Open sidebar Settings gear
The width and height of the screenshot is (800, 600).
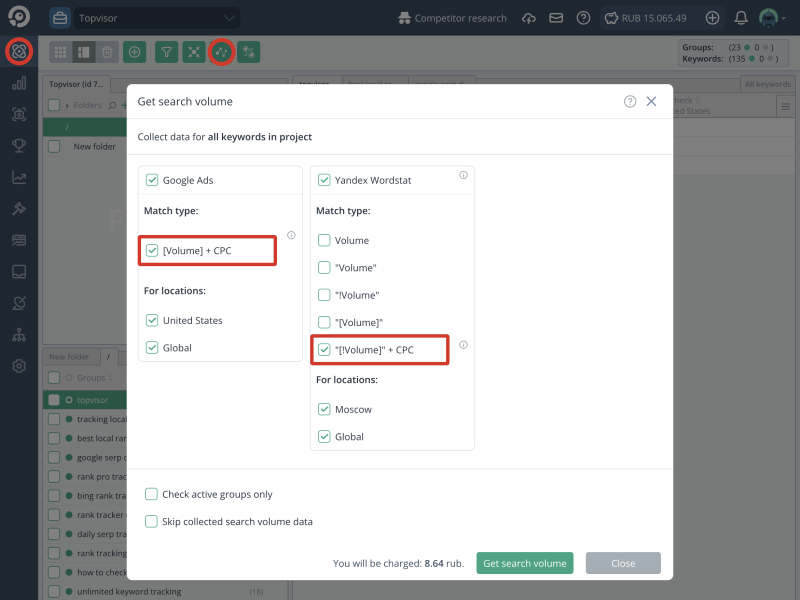coord(19,366)
